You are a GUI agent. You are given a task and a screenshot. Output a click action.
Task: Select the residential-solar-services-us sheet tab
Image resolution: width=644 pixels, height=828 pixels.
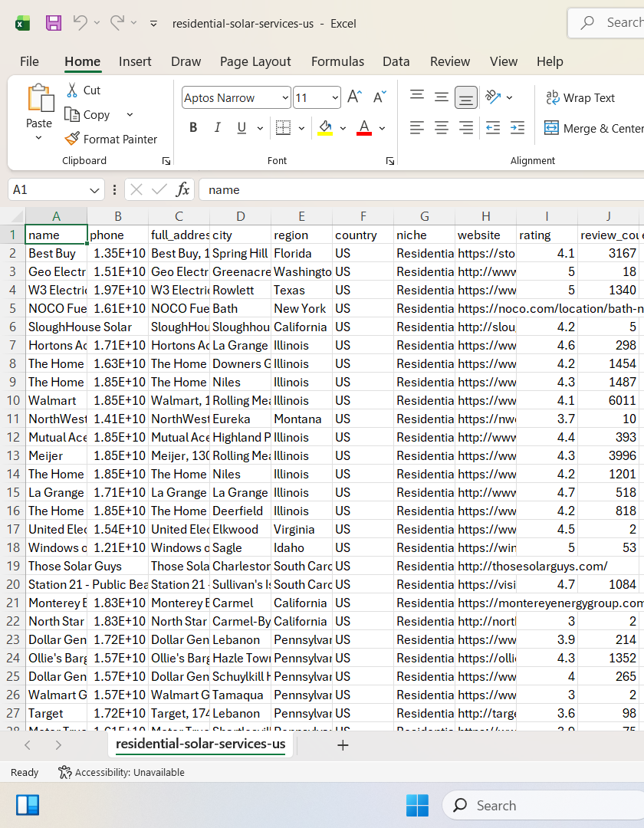coord(201,744)
